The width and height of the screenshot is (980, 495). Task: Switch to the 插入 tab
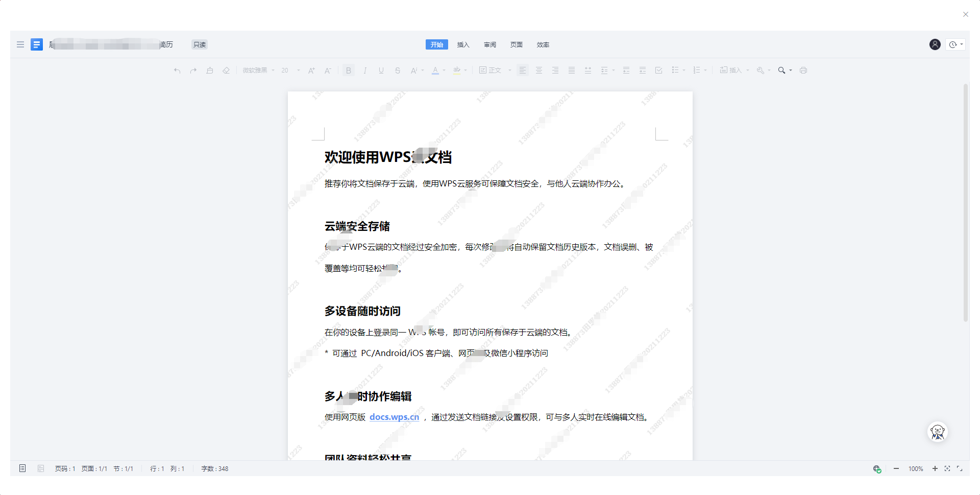click(463, 44)
